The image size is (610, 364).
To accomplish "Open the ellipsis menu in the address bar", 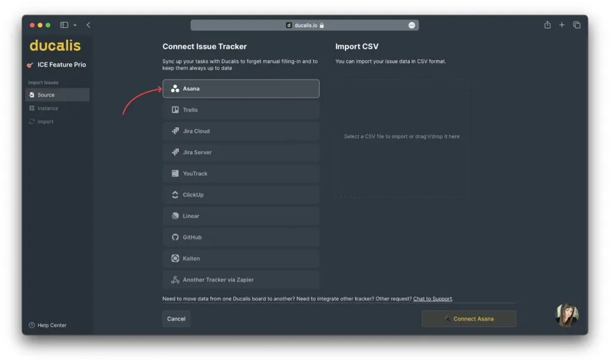I will tap(411, 24).
